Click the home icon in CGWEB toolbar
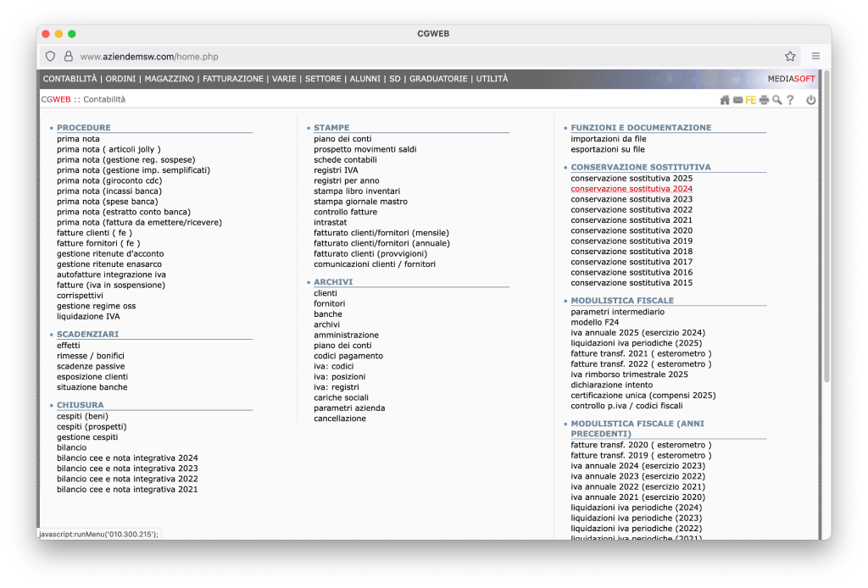 (725, 100)
